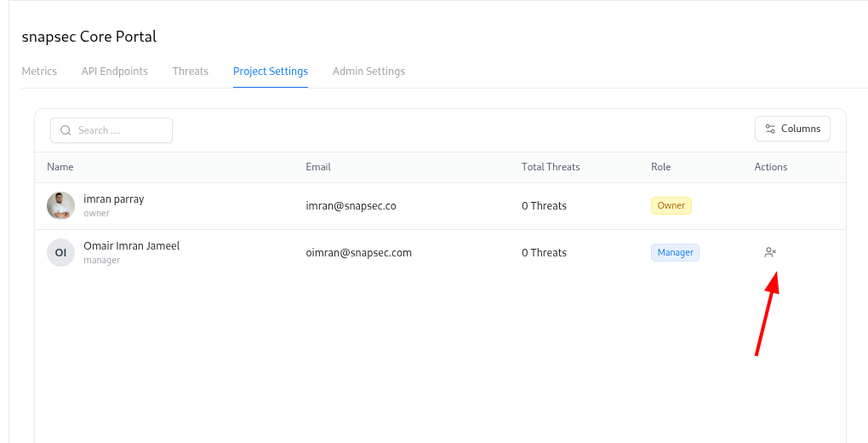Click the Actions column header
The height and width of the screenshot is (443, 868).
click(771, 167)
